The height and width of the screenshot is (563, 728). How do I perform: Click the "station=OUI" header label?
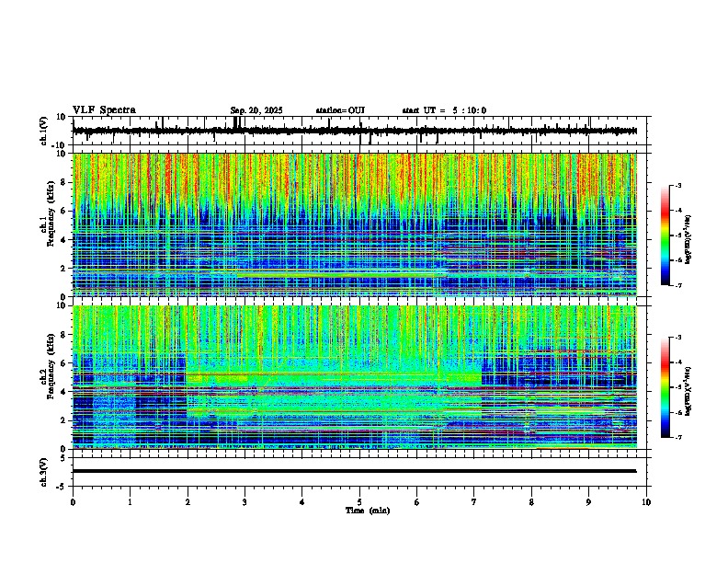click(340, 110)
